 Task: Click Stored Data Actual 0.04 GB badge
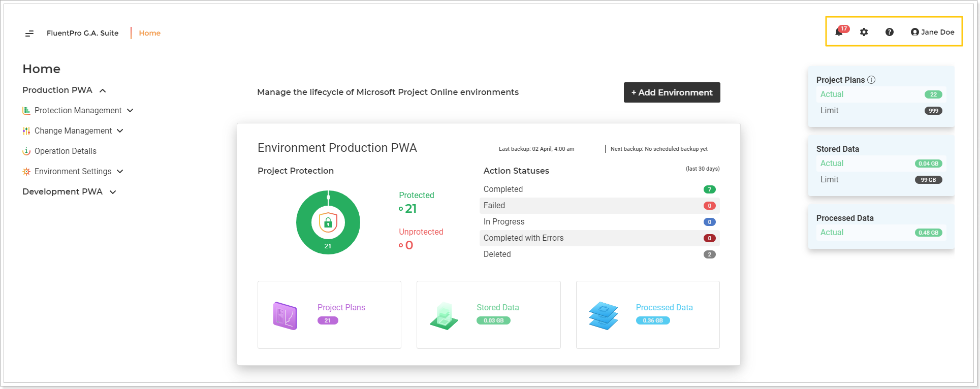(928, 164)
